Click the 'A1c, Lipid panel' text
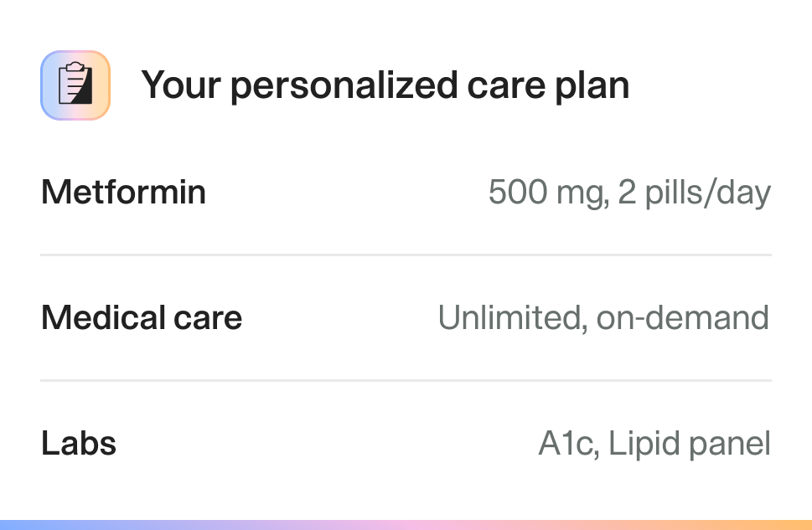The height and width of the screenshot is (530, 812). click(654, 444)
